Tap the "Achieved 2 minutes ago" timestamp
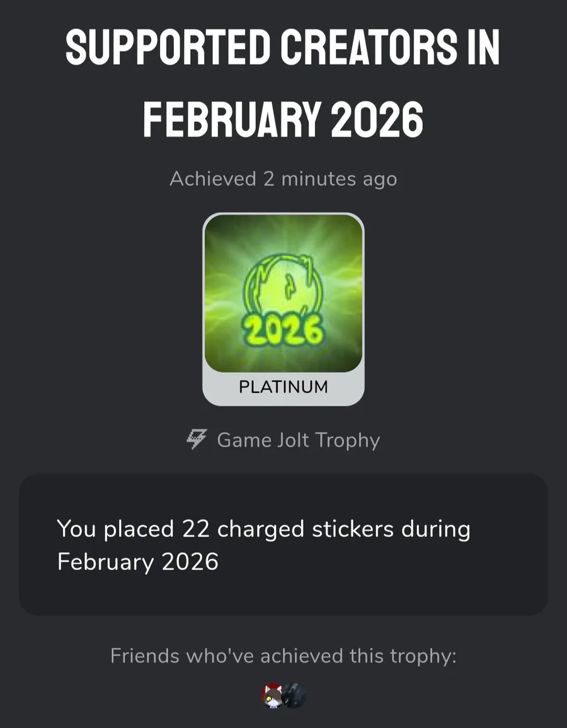This screenshot has width=567, height=728. tap(283, 179)
